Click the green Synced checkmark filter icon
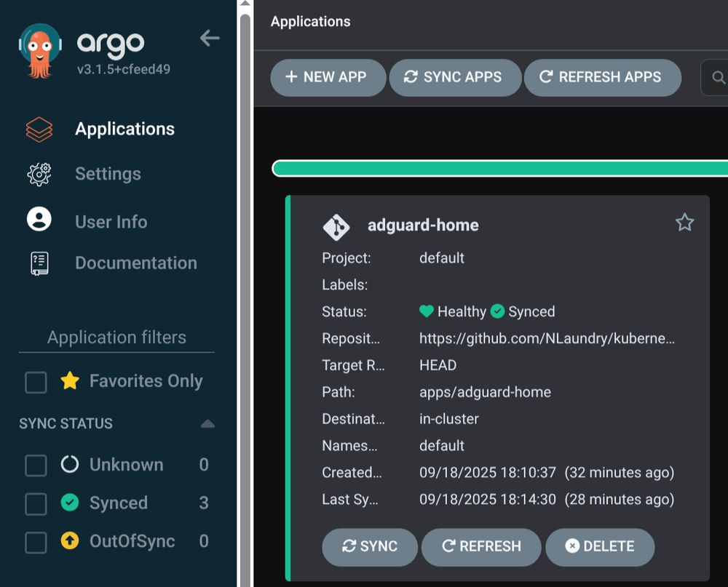This screenshot has width=728, height=587. [x=70, y=502]
